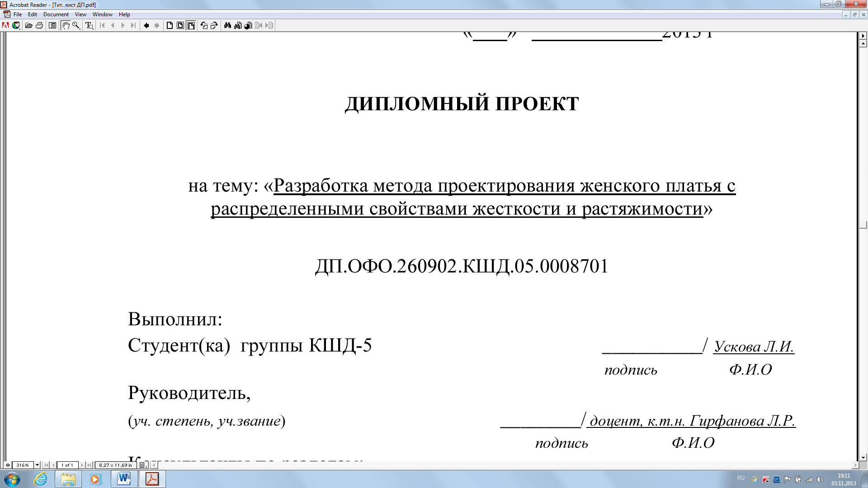Open the Help menu
The image size is (868, 488).
point(124,14)
